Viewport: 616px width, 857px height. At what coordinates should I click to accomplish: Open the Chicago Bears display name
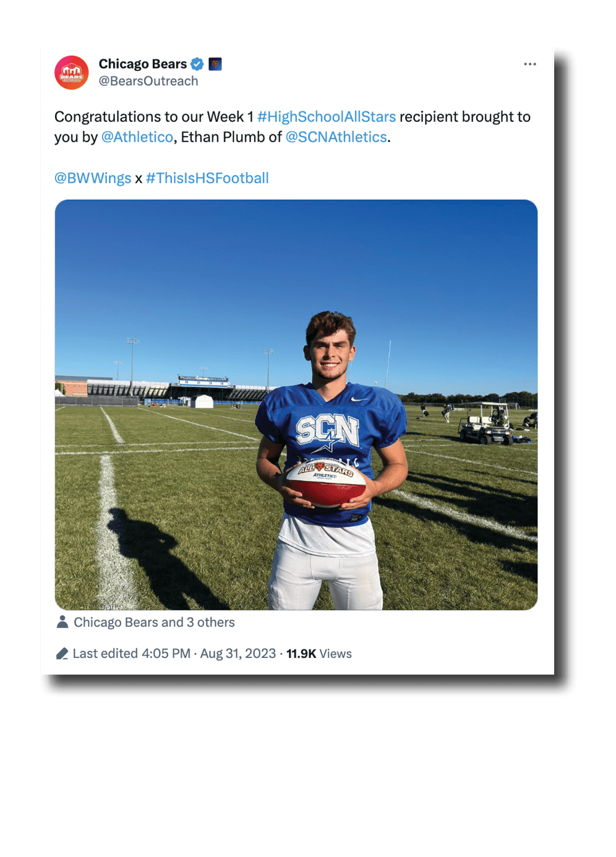click(x=142, y=64)
